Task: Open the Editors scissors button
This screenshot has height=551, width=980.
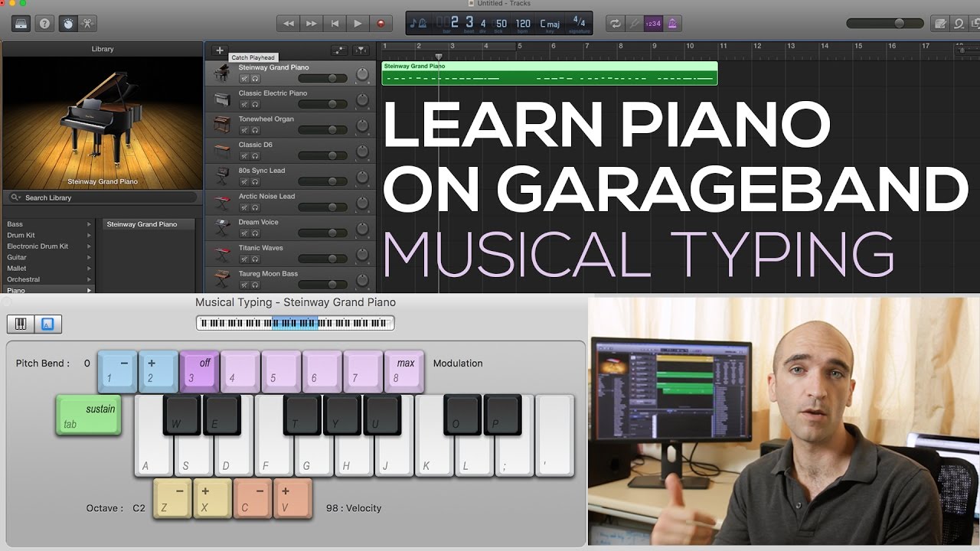Action: coord(87,23)
